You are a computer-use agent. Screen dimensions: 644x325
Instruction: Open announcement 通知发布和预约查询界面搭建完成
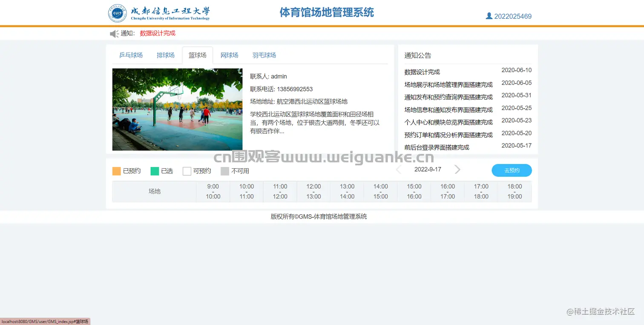pos(448,97)
